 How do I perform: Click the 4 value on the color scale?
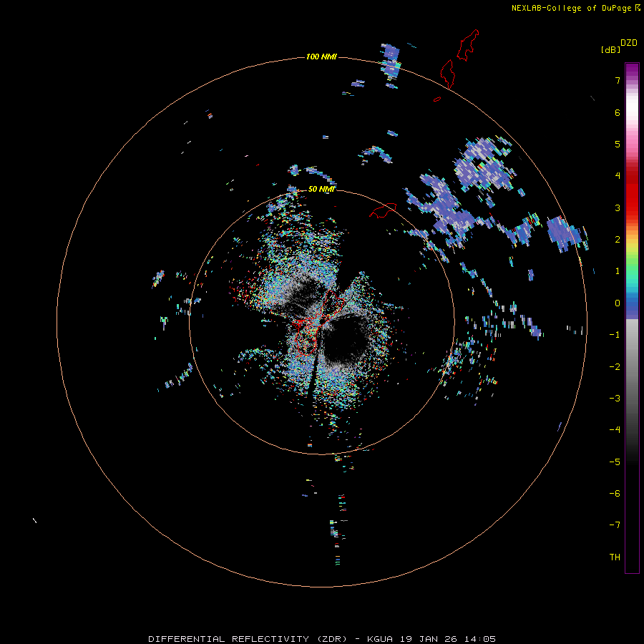click(x=618, y=176)
